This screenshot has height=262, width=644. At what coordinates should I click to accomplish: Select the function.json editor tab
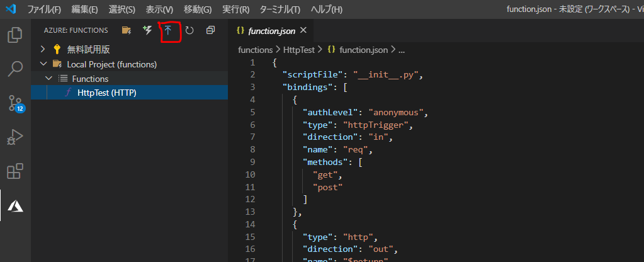[271, 30]
